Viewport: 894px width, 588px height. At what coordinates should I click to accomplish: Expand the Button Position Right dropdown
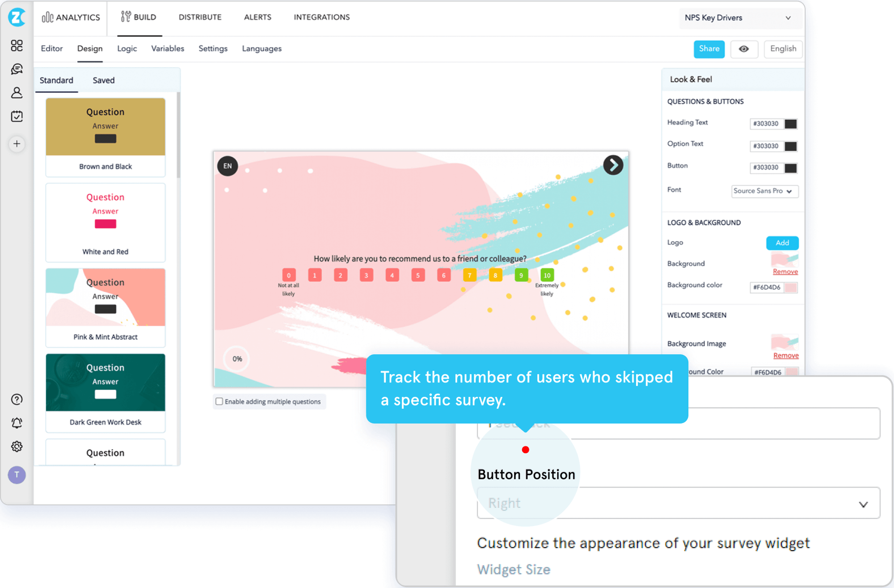678,504
